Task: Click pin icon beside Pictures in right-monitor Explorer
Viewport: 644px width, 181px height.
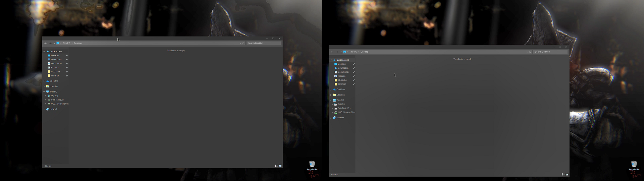Action: 354,76
